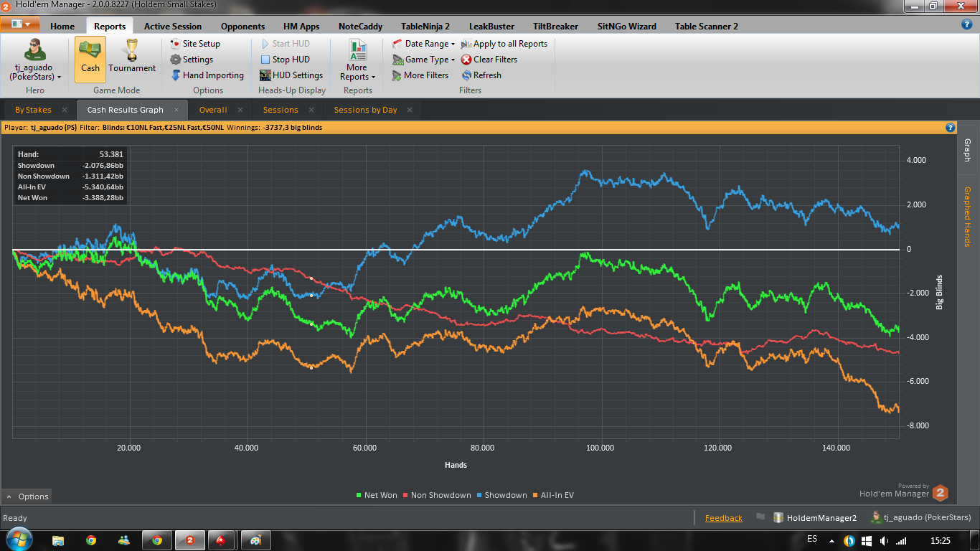Select Tournament game mode
This screenshot has height=551, width=980.
[132, 58]
